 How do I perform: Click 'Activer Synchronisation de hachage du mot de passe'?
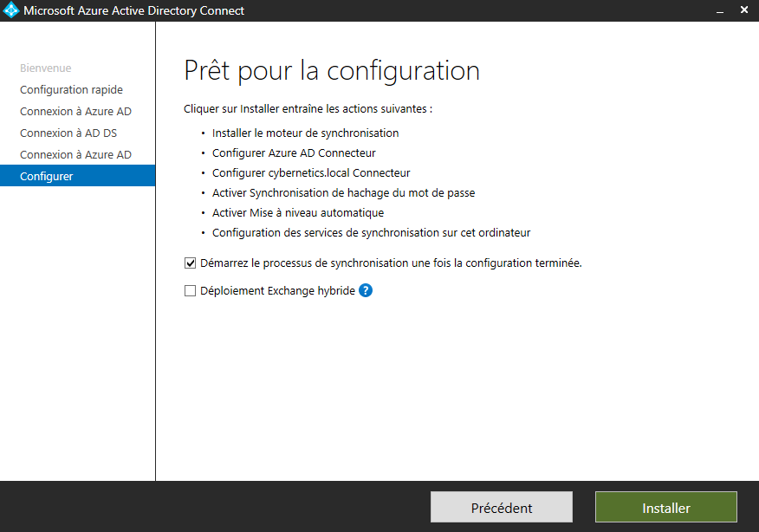[344, 192]
